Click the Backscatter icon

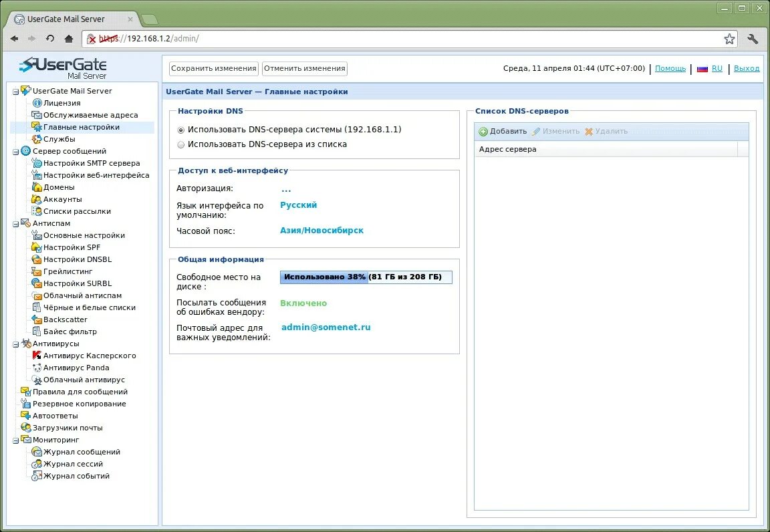click(x=37, y=319)
